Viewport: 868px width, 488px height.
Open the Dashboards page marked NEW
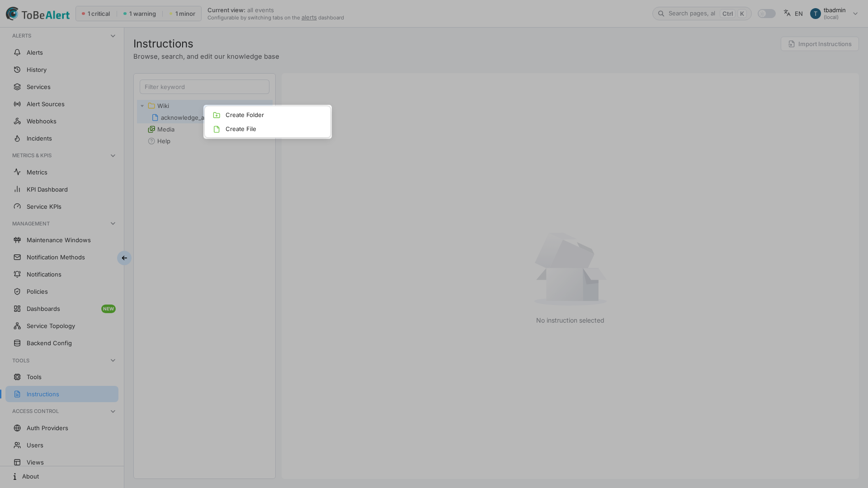pyautogui.click(x=62, y=309)
